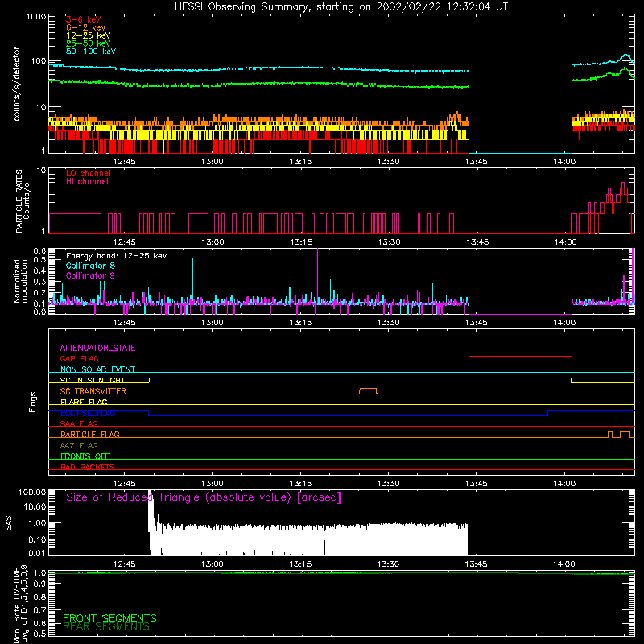
Task: Click the 'SC_TRANSMITTER' flag label
Action: click(93, 391)
